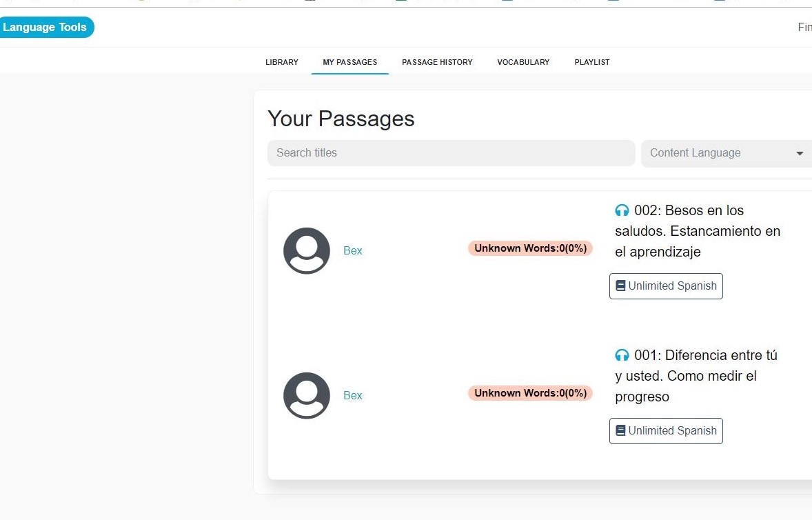Image resolution: width=812 pixels, height=520 pixels.
Task: Click headphones icon for passage 002
Action: (x=622, y=210)
